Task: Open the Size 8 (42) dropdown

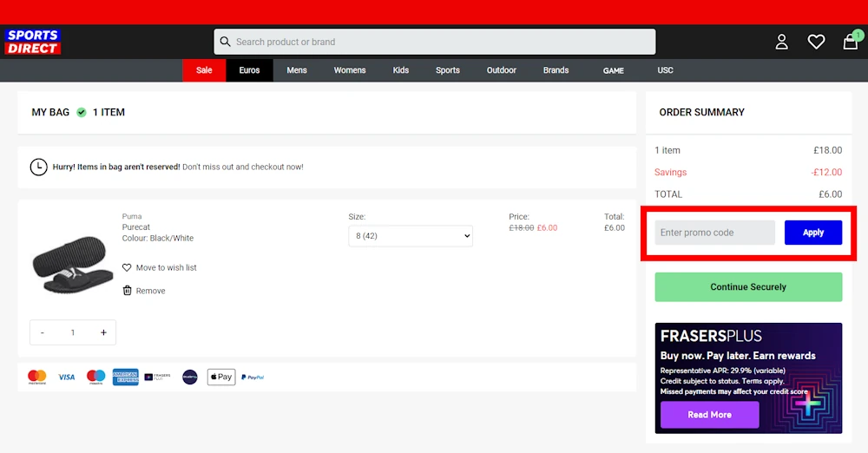Action: (x=411, y=236)
